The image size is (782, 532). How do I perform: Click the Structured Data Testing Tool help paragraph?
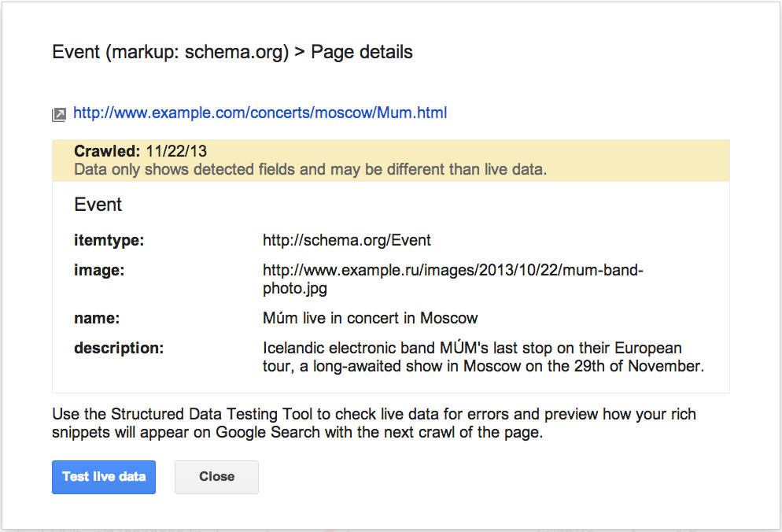(374, 423)
